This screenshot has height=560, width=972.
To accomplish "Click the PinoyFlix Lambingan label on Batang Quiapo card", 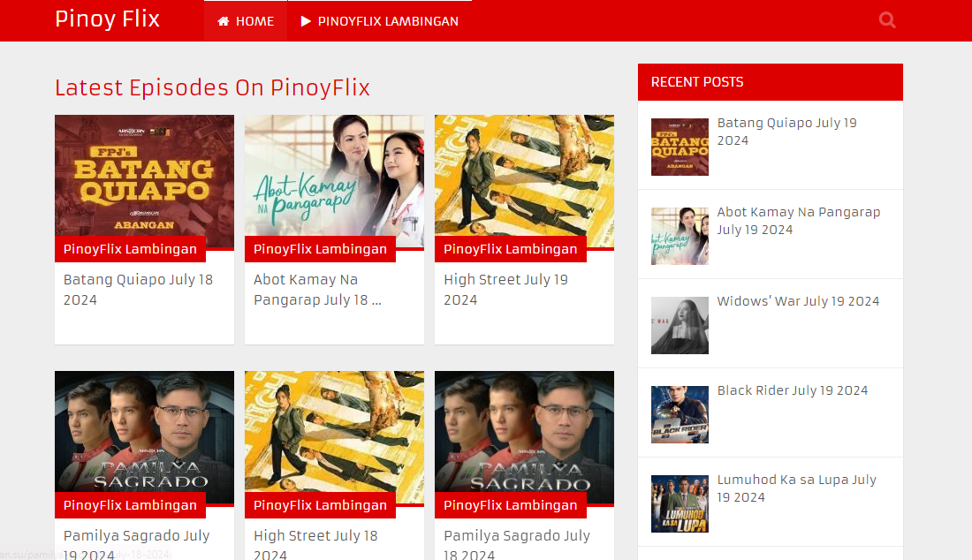I will (130, 249).
